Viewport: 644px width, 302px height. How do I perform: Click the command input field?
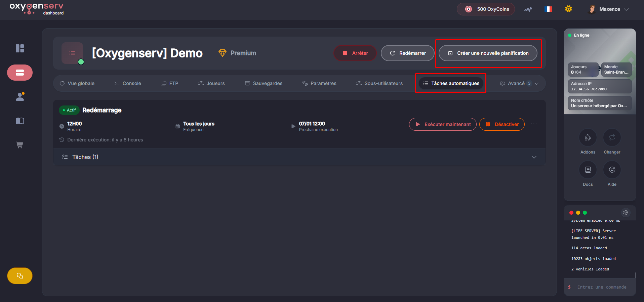coord(602,287)
